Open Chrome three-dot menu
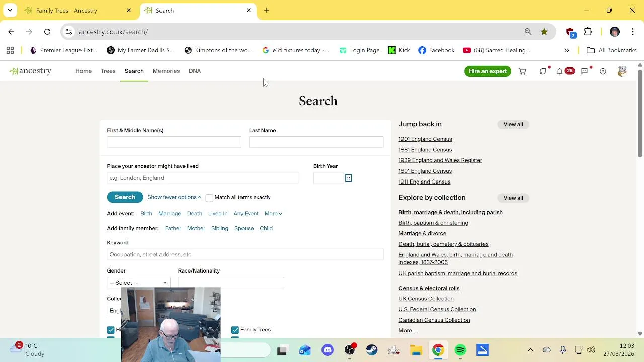644x362 pixels. 632,32
